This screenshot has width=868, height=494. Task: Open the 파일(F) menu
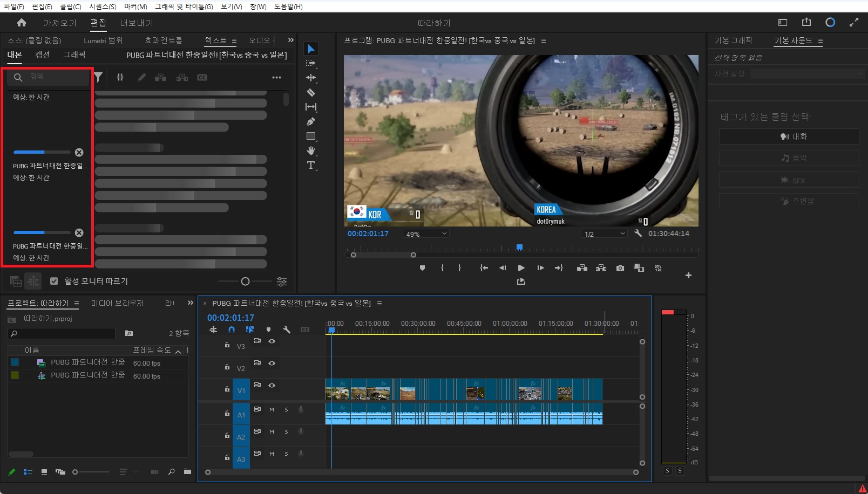tap(14, 6)
